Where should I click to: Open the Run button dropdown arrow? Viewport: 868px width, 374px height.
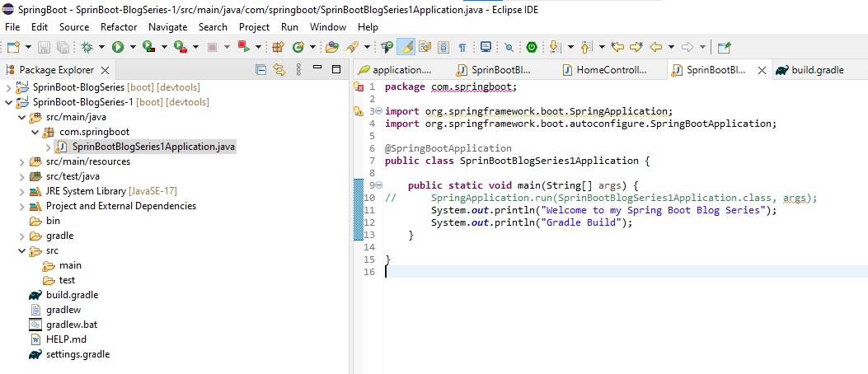134,48
